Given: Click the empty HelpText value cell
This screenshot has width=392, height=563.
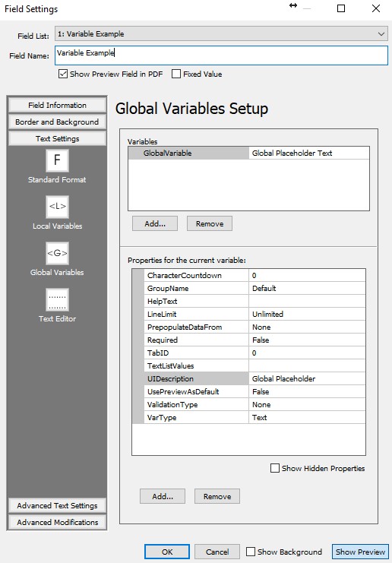Looking at the screenshot, I should 307,301.
